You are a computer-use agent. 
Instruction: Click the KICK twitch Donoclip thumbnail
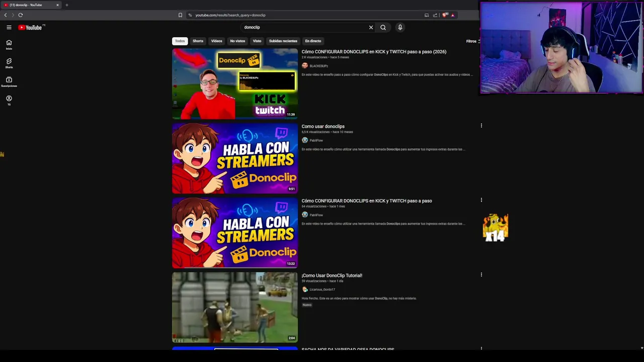point(235,83)
